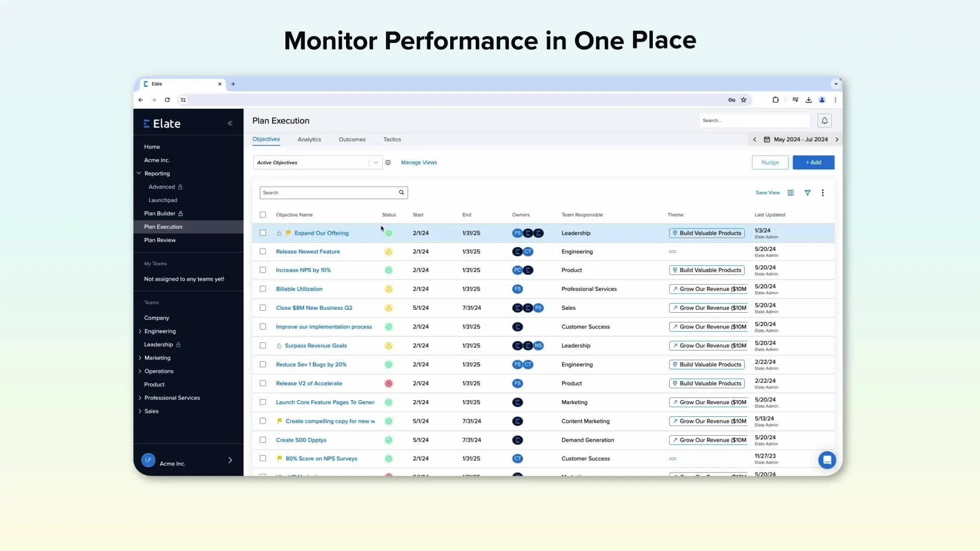Expand the Engineering team in sidebar
Viewport: 980px width, 551px height.
tap(140, 332)
